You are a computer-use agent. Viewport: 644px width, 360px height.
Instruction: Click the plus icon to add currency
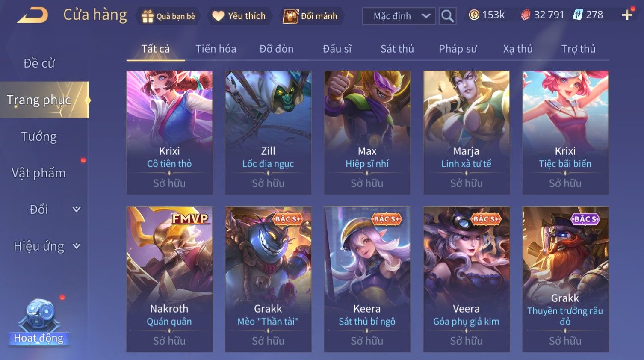(x=627, y=15)
